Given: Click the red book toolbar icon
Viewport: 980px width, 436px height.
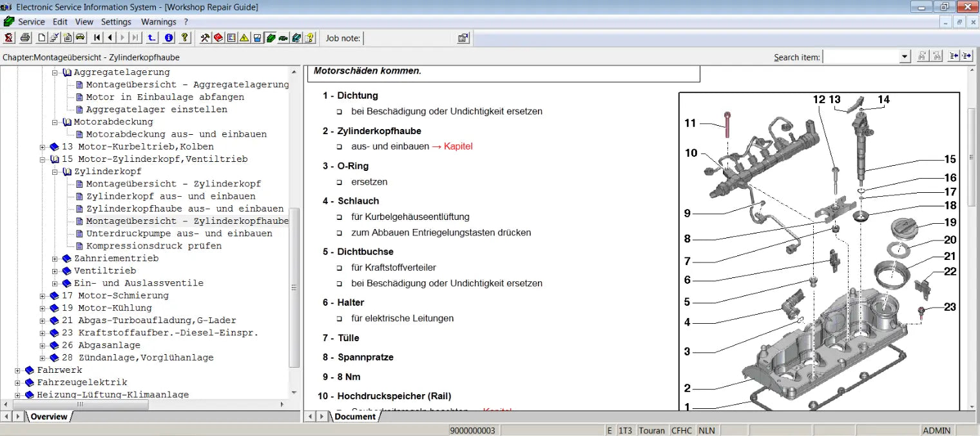Looking at the screenshot, I should point(218,38).
